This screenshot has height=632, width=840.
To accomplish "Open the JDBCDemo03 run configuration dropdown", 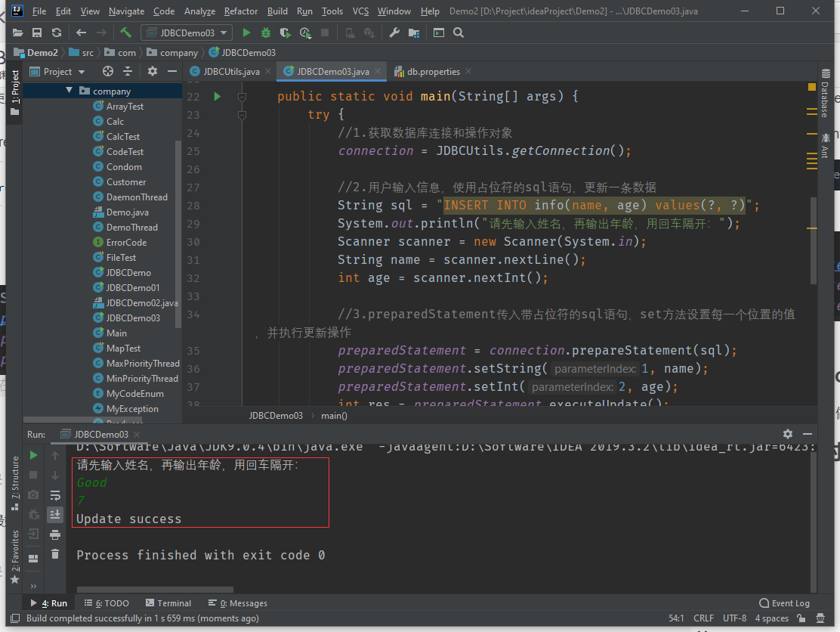I will click(x=187, y=33).
